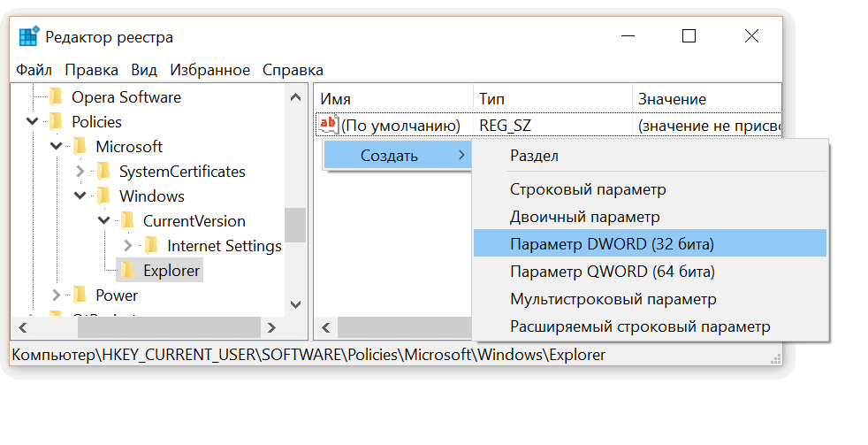This screenshot has width=868, height=445.
Task: Select the Power tree item label
Action: pyautogui.click(x=117, y=295)
